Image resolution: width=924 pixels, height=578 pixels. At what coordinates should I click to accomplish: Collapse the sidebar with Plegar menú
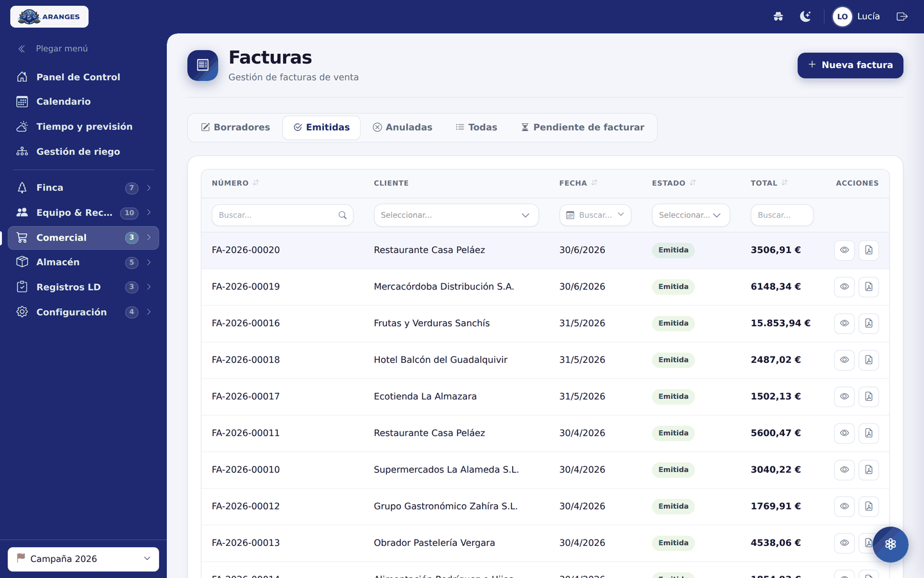[x=53, y=49]
